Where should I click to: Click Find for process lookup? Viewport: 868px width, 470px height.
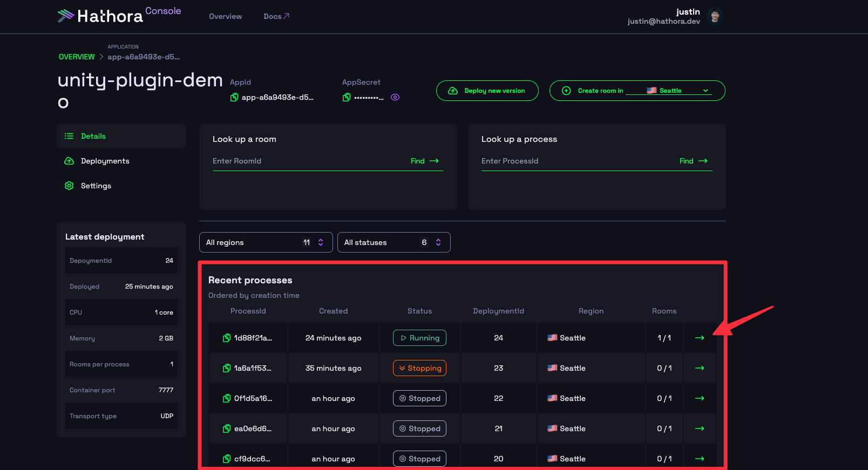click(694, 161)
